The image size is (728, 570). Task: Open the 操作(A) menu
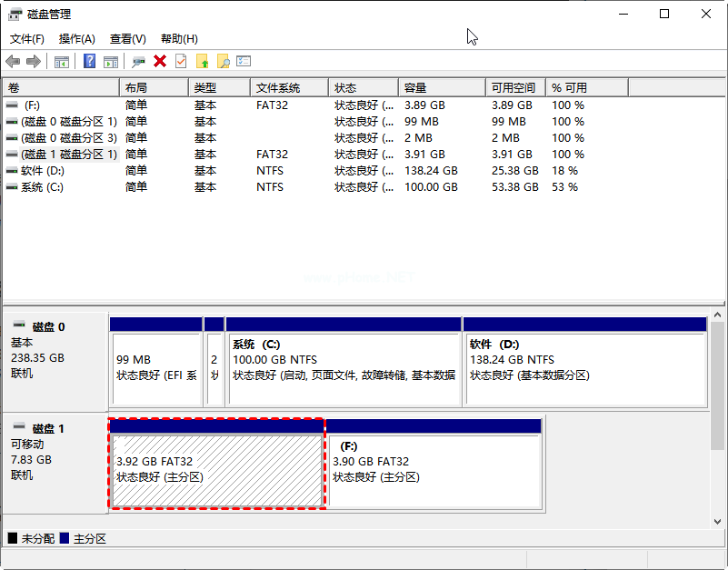pos(76,39)
